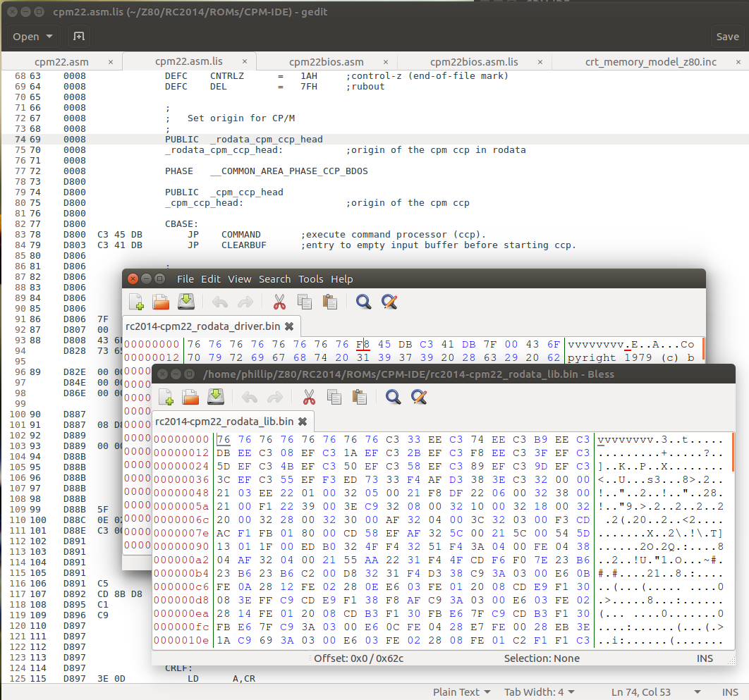Open View menu in back Bless window
Screen dimensions: 749x700
[239, 279]
